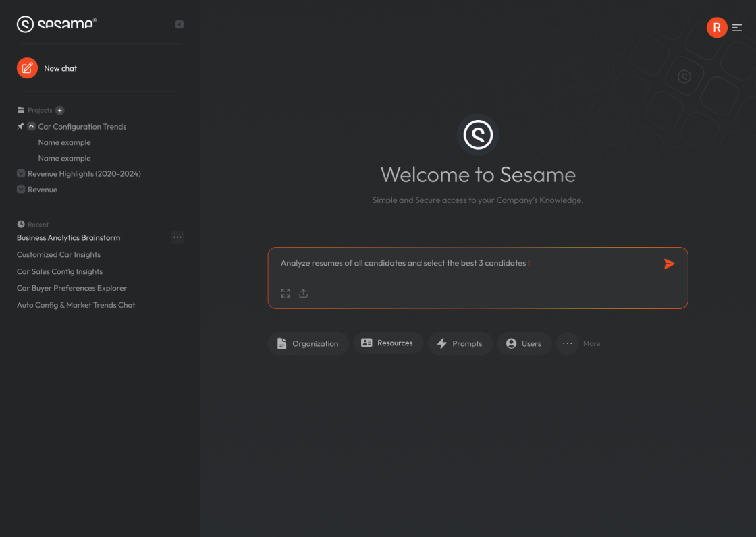The width and height of the screenshot is (756, 537).
Task: Open the Prompts section
Action: coord(460,343)
